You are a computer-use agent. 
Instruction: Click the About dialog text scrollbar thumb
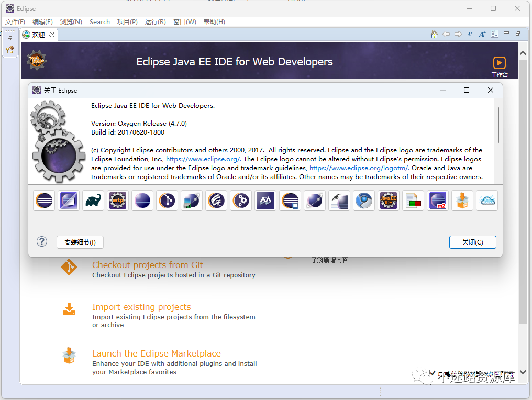498,125
